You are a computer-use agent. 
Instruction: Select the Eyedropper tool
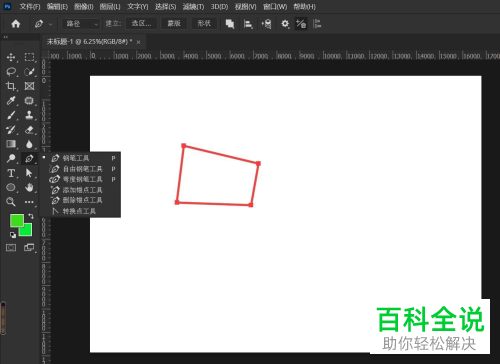11,101
